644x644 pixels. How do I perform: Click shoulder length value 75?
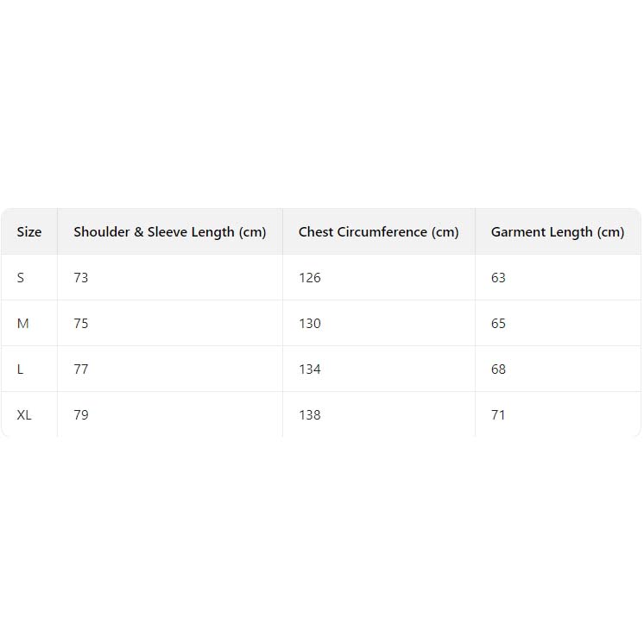81,324
